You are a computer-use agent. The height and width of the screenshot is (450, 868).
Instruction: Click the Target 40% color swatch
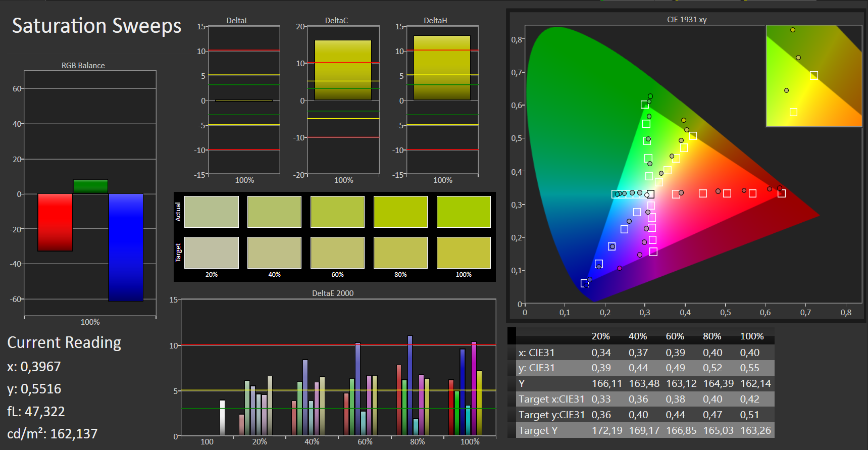(274, 253)
